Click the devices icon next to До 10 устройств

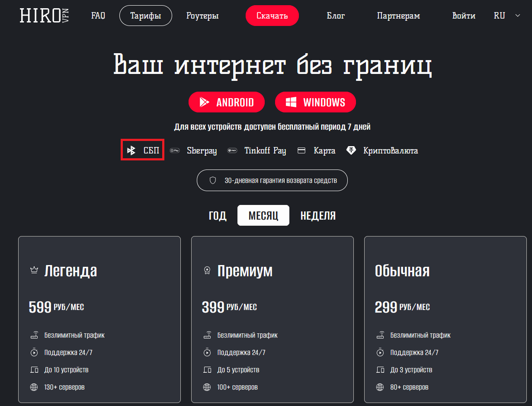[x=35, y=370]
